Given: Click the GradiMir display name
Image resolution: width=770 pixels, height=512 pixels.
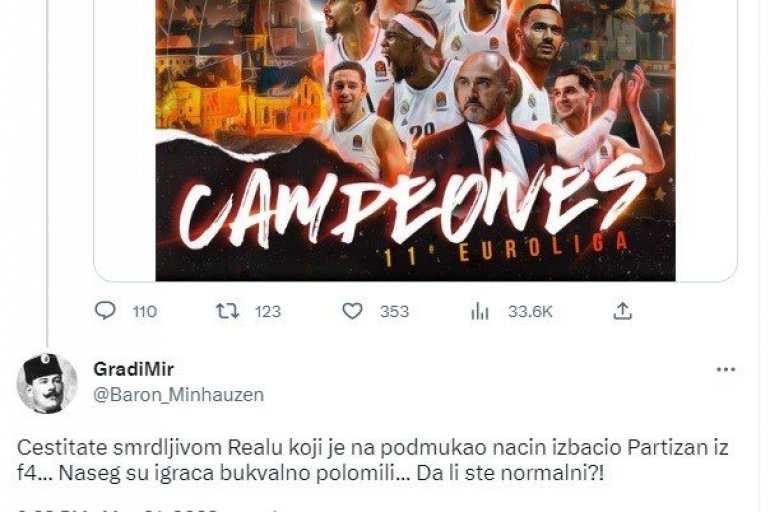Looking at the screenshot, I should click(x=134, y=369).
